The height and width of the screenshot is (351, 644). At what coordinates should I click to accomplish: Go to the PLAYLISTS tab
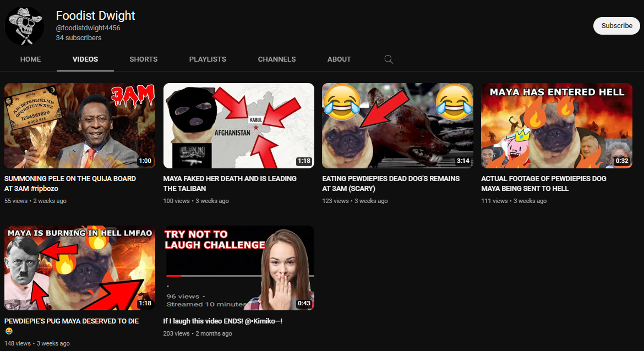(x=208, y=59)
